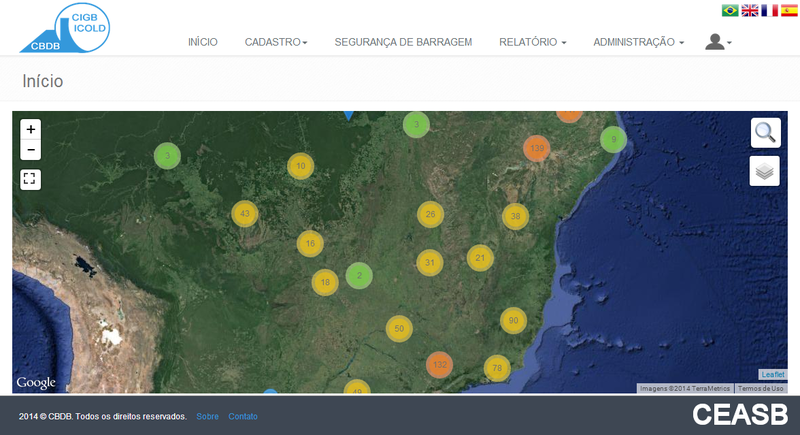
Task: Toggle fullscreen map view
Action: point(31,179)
